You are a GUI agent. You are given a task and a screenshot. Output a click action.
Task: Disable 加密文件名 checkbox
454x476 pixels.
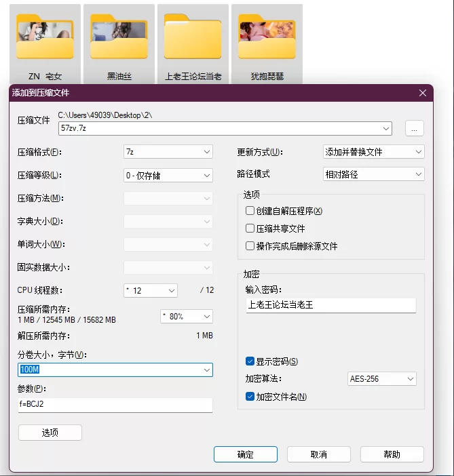click(250, 397)
